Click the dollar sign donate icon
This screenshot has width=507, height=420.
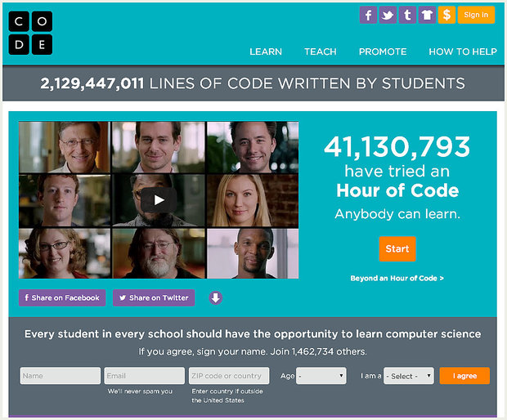[x=446, y=15]
